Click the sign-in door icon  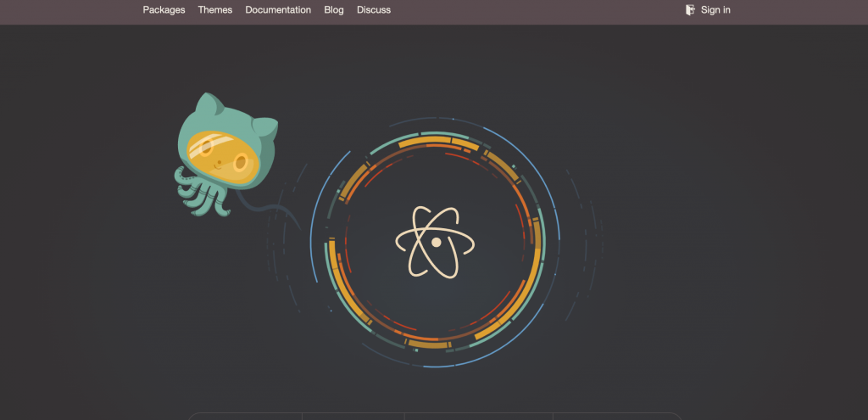pyautogui.click(x=690, y=10)
